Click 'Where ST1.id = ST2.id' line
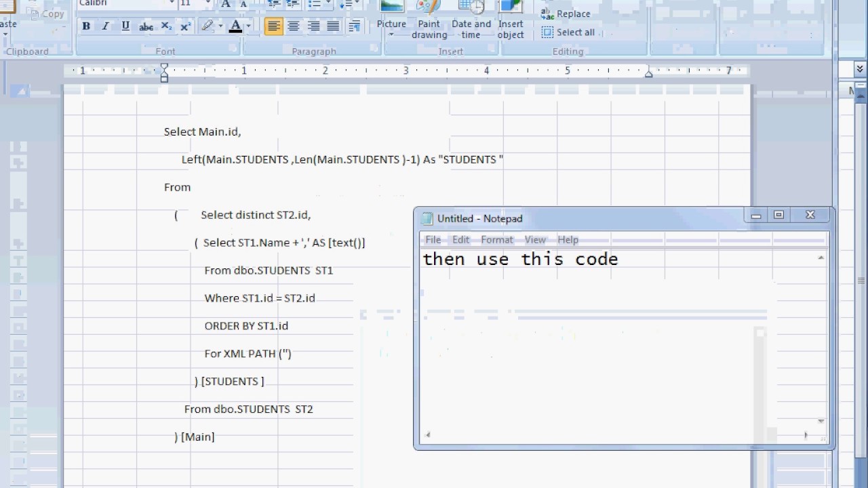The image size is (868, 488). pyautogui.click(x=260, y=298)
